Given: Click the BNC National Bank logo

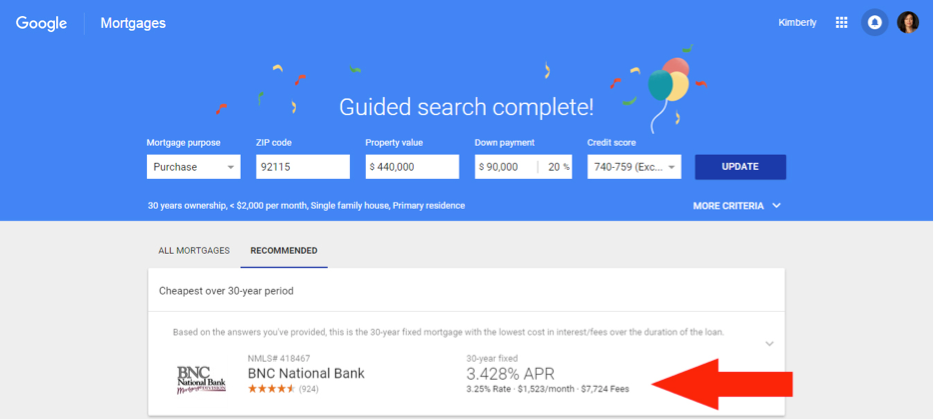Looking at the screenshot, I should click(x=201, y=379).
